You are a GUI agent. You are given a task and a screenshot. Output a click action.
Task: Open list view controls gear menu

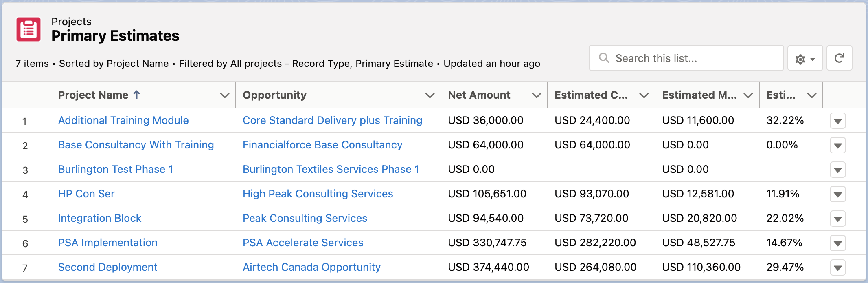[x=805, y=59]
